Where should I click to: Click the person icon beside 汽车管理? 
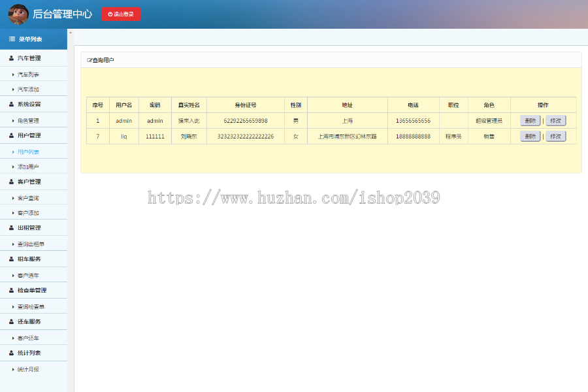coord(11,58)
